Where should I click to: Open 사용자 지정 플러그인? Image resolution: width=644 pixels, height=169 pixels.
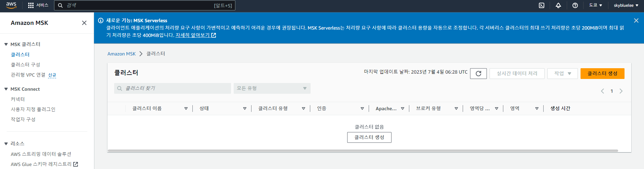pyautogui.click(x=33, y=109)
